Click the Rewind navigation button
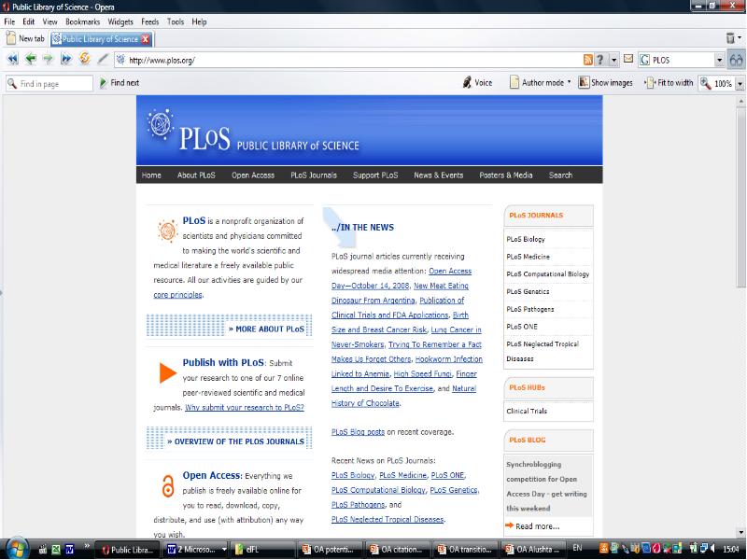The image size is (747, 560). 13,60
